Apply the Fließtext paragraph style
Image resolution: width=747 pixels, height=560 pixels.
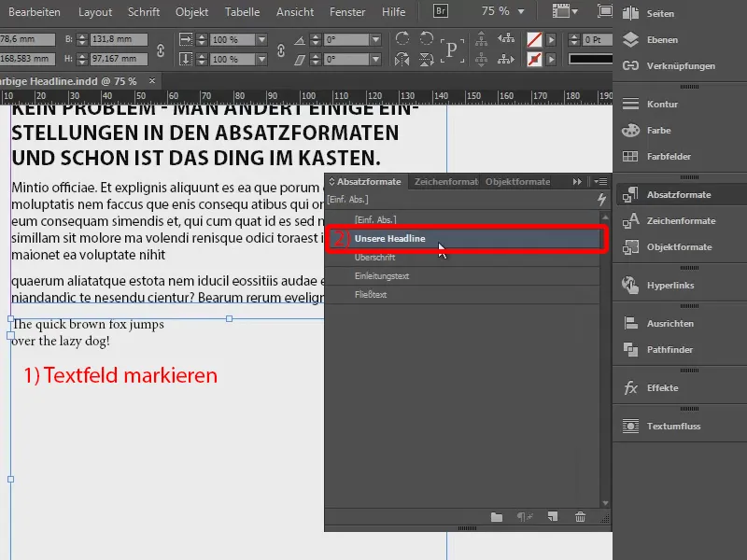pos(463,294)
